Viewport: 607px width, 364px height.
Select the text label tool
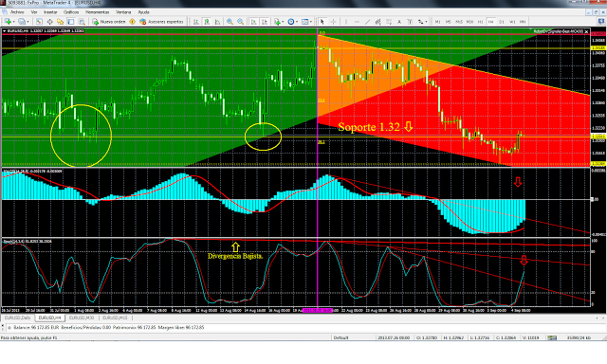410,22
